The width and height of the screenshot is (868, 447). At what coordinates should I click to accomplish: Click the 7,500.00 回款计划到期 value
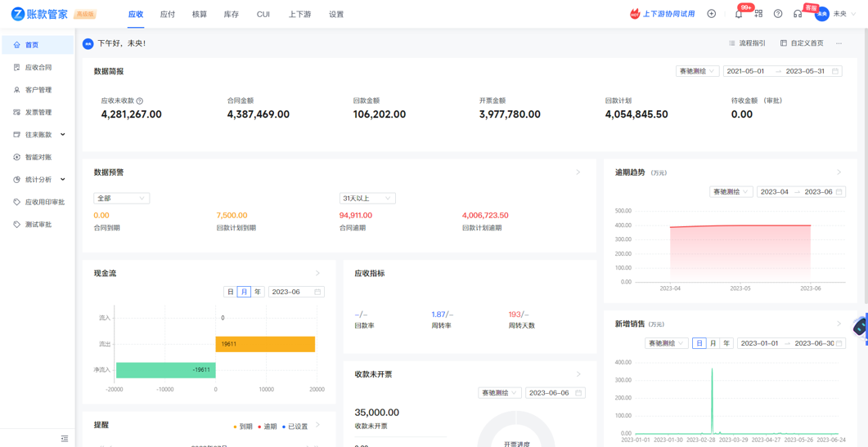tap(232, 215)
